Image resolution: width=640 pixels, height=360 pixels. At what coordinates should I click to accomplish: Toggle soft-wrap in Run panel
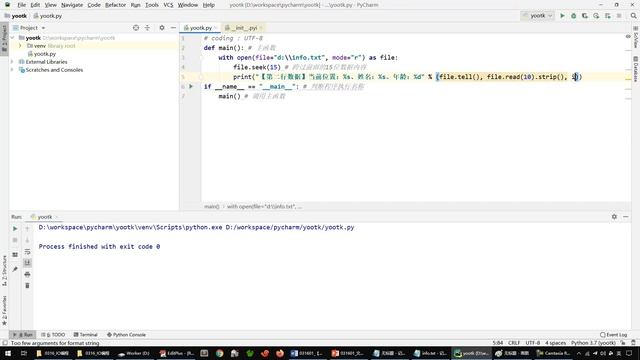click(27, 251)
